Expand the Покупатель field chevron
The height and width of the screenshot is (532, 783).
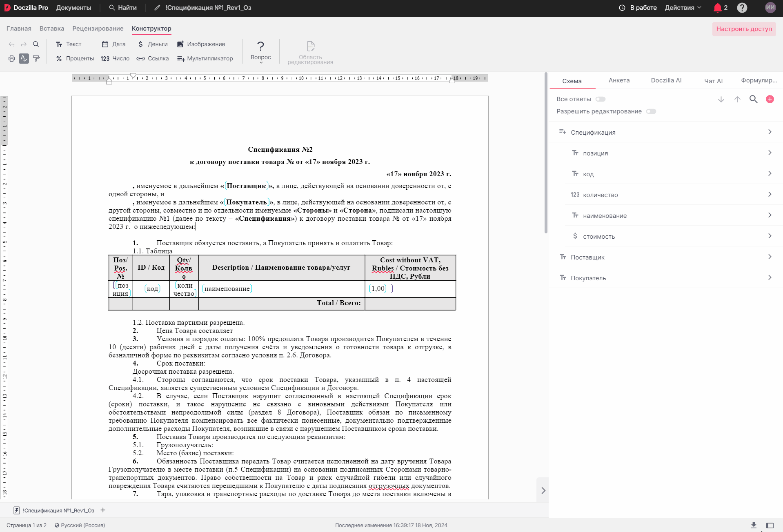click(x=770, y=278)
